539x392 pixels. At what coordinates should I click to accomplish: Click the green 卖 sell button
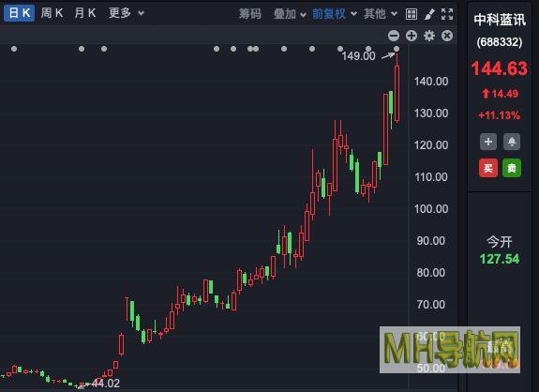point(512,168)
